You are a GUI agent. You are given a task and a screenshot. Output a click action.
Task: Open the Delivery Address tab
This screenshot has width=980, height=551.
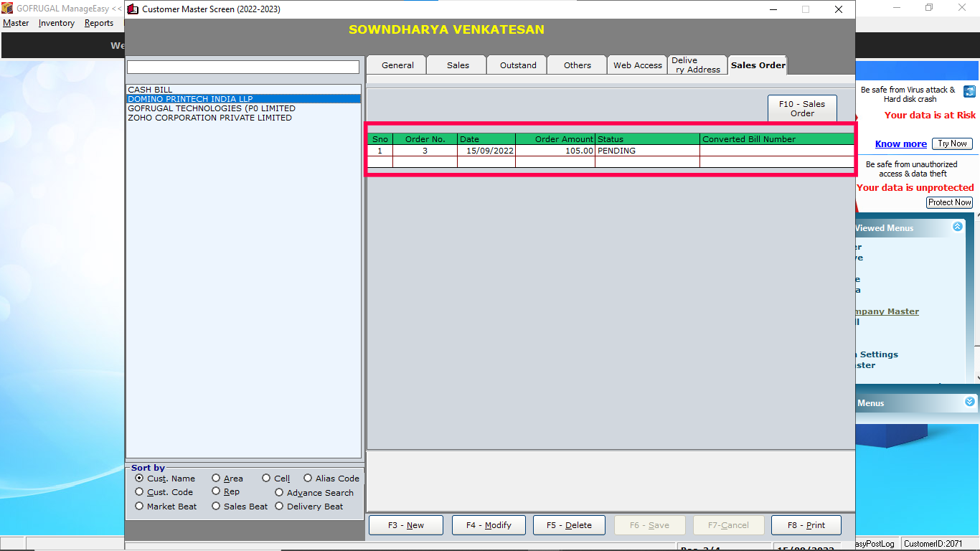tap(697, 65)
